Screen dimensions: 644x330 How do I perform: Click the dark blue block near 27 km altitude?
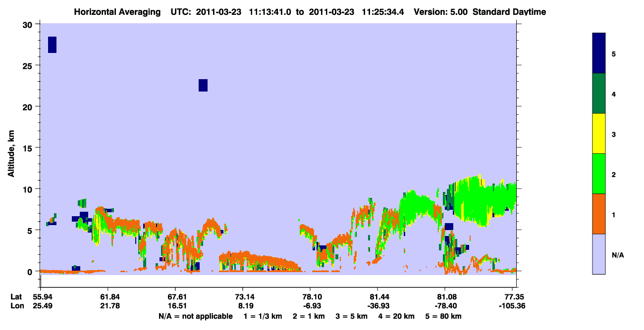click(52, 45)
